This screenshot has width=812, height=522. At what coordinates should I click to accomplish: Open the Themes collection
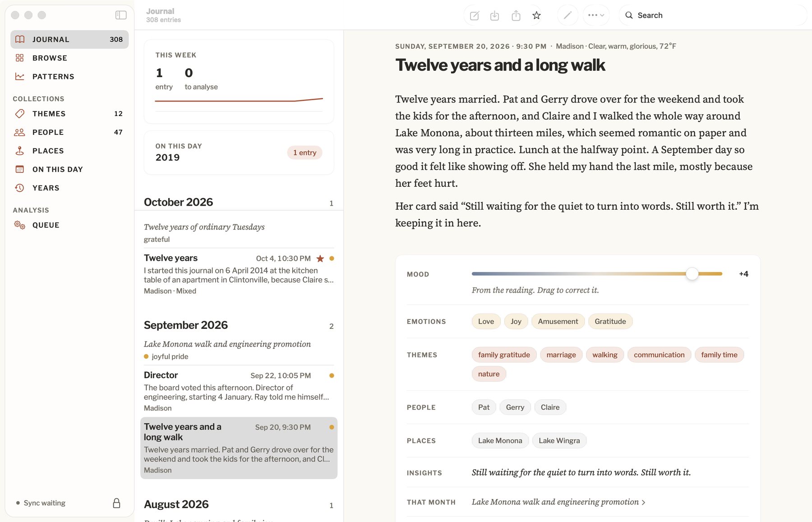point(69,114)
